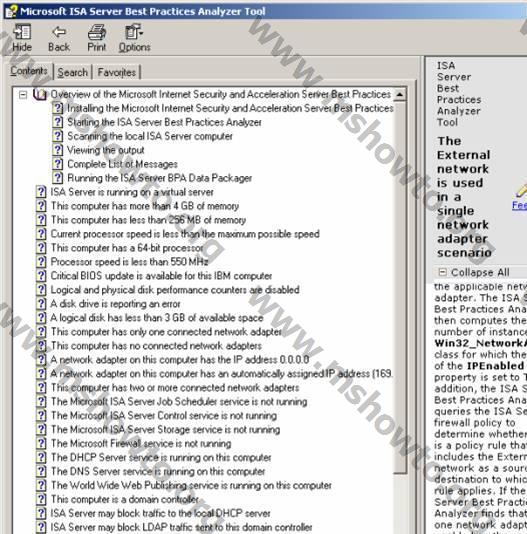Click the application icon in the title bar
The image size is (527, 534).
[11, 11]
